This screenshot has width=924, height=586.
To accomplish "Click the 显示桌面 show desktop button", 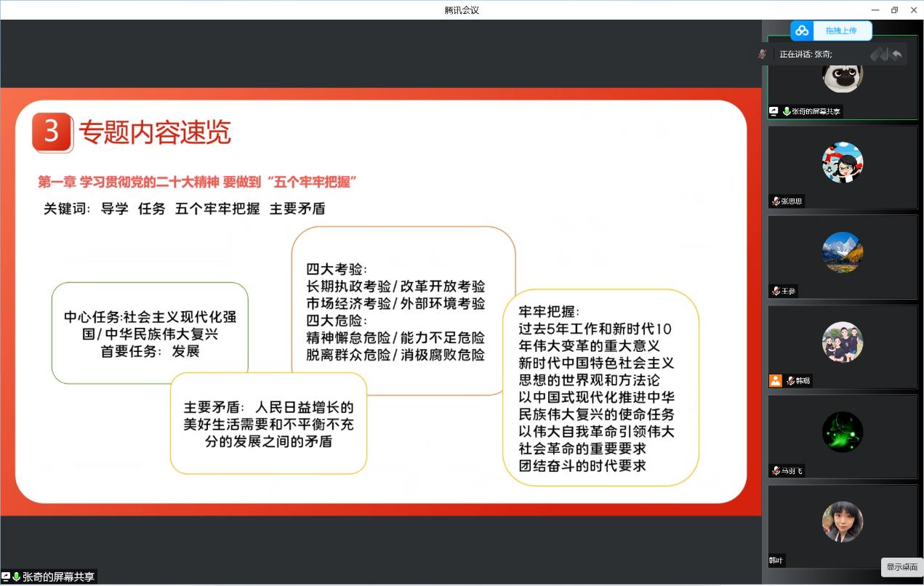I will [x=901, y=567].
